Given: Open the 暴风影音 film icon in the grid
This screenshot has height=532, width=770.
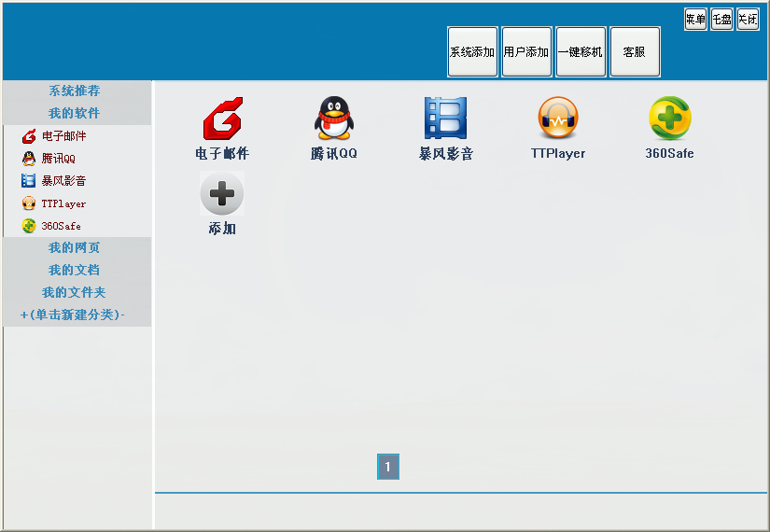Looking at the screenshot, I should coord(446,118).
